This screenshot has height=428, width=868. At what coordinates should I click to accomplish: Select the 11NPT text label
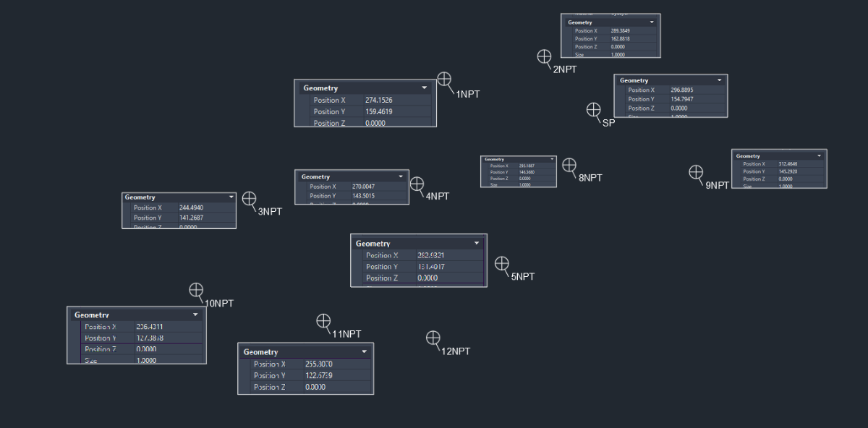(346, 334)
